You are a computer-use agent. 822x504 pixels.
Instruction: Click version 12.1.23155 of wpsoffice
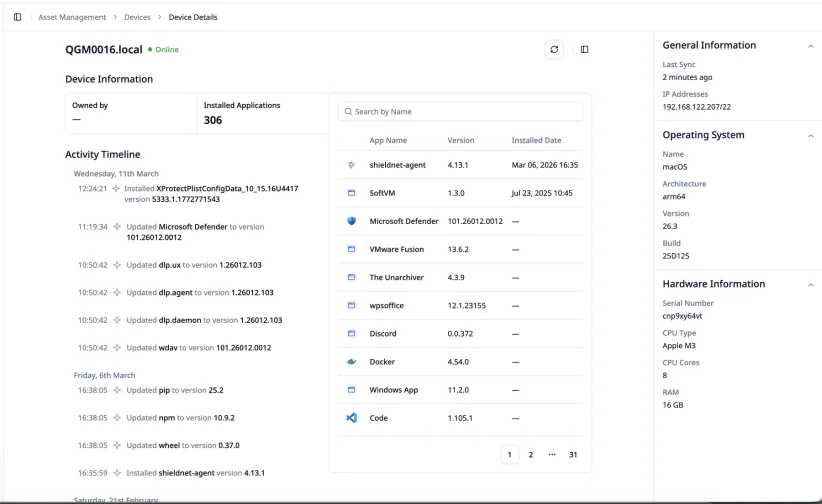pos(467,306)
